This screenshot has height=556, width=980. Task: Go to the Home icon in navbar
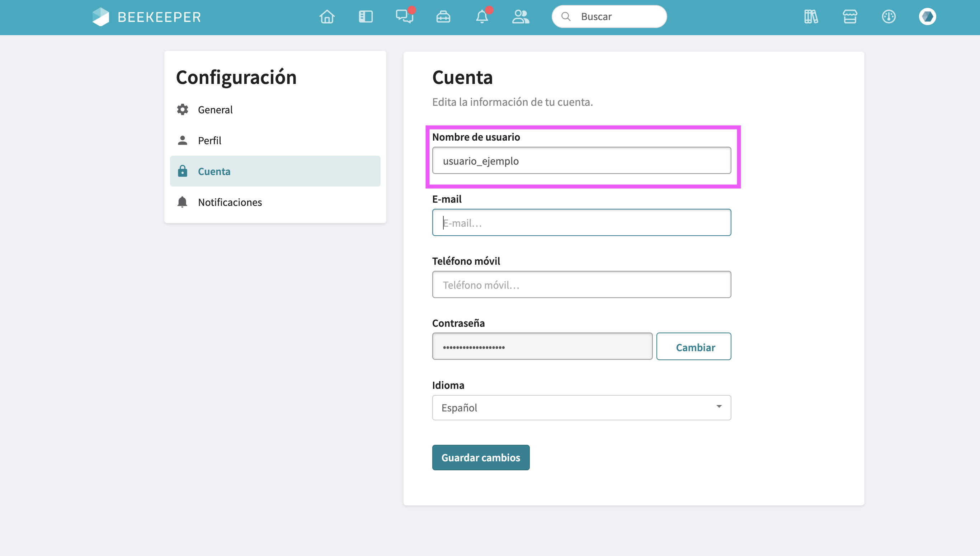tap(327, 17)
